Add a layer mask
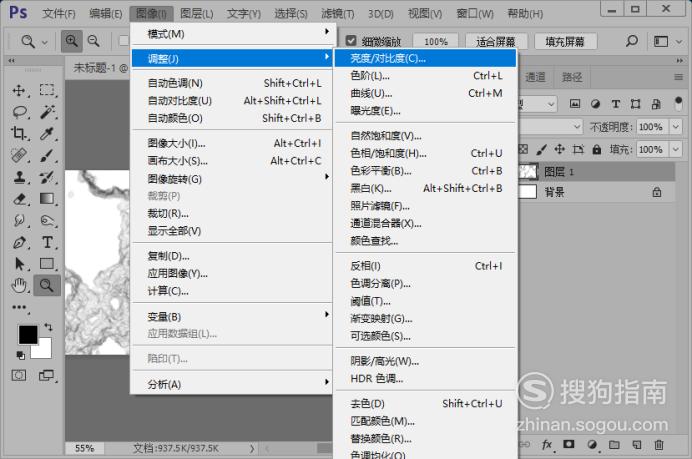The width and height of the screenshot is (692, 459). click(568, 444)
